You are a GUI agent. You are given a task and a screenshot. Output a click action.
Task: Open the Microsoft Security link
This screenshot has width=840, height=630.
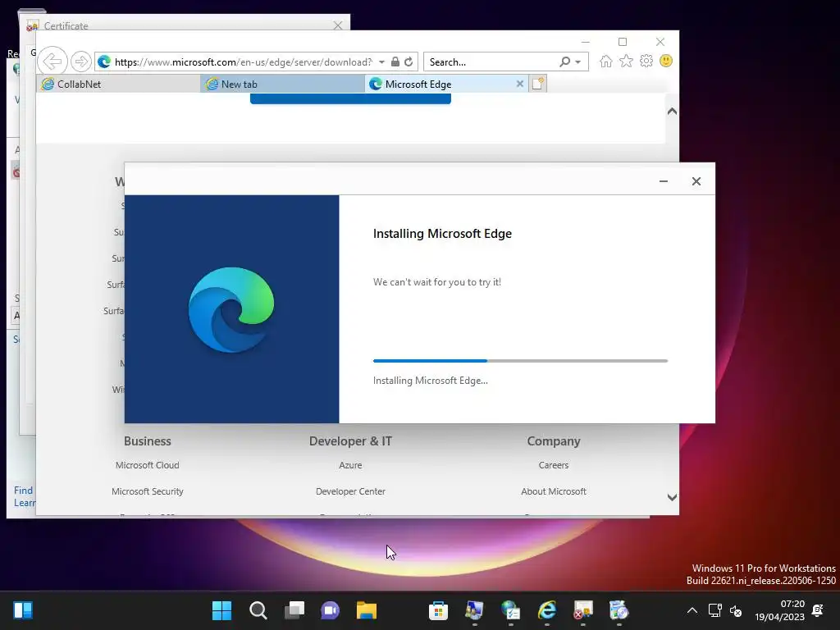(148, 491)
